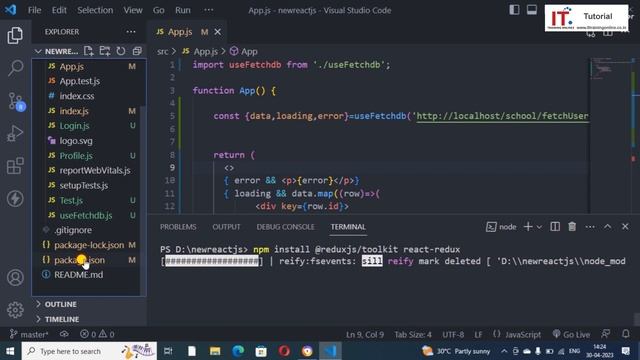
Task: Split the terminal panel
Action: point(555,227)
